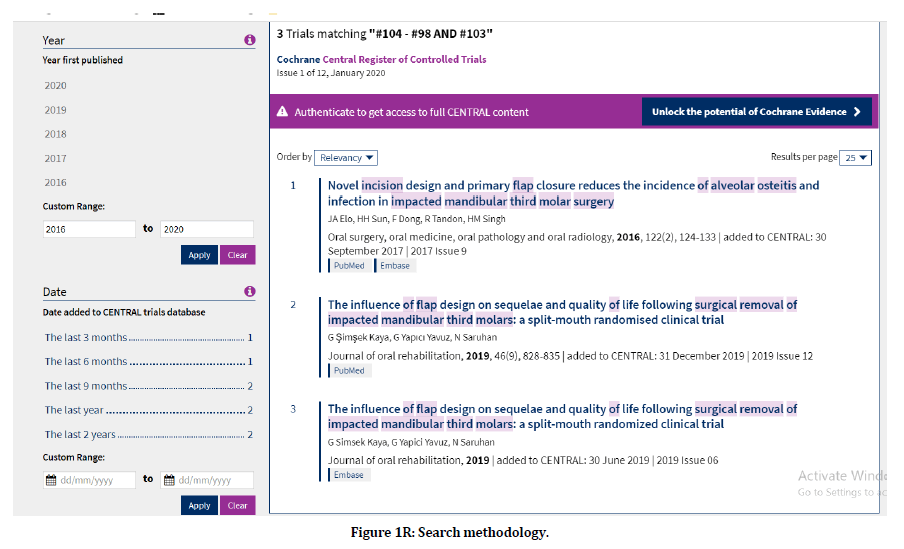Click Apply under Year custom range
This screenshot has width=904, height=549.
click(x=199, y=255)
